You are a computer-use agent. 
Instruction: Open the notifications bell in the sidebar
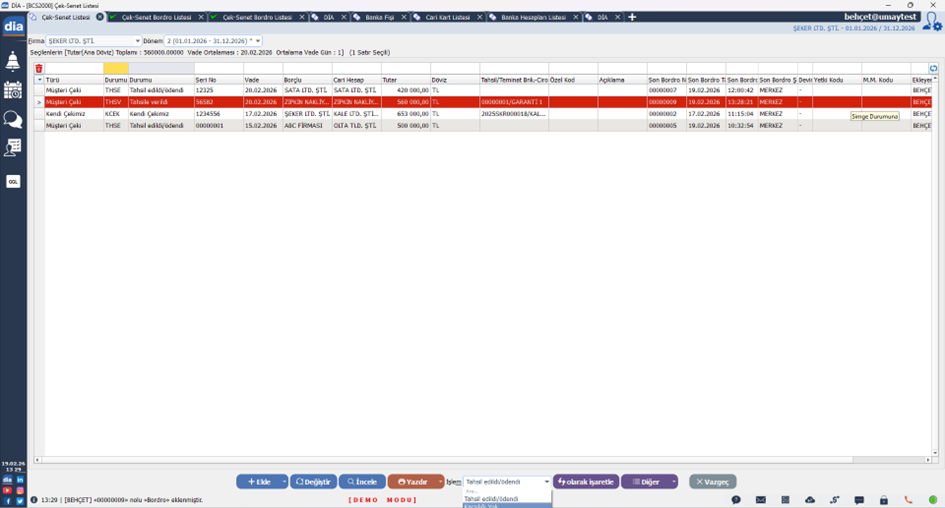click(13, 62)
